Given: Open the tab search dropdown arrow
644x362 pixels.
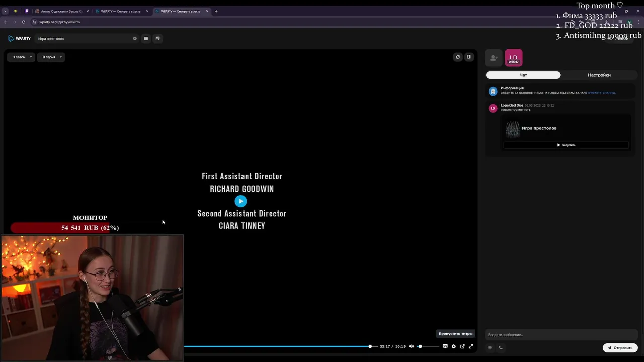Looking at the screenshot, I should click(x=5, y=11).
